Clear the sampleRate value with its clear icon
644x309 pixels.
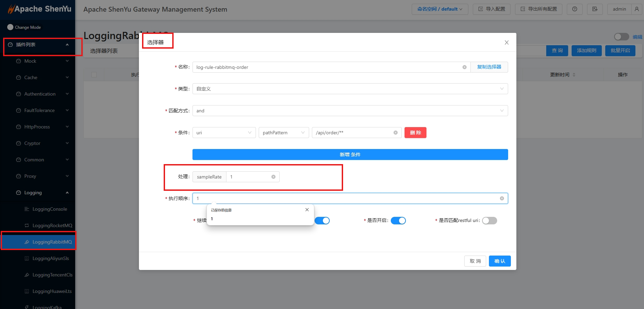click(x=273, y=177)
